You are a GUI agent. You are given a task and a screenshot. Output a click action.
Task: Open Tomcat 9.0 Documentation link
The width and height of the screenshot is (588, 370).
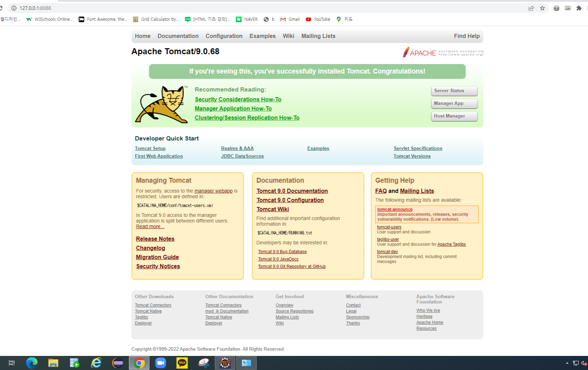click(x=292, y=191)
